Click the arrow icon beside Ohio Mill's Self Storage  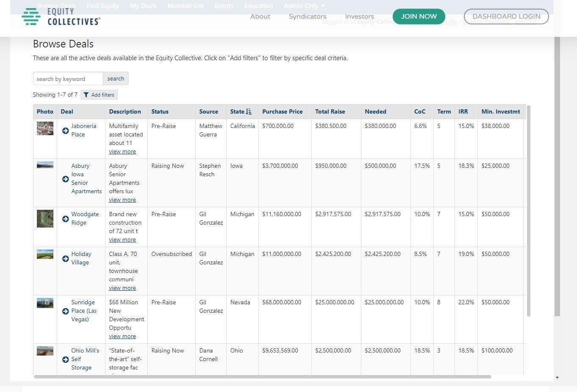tap(65, 359)
